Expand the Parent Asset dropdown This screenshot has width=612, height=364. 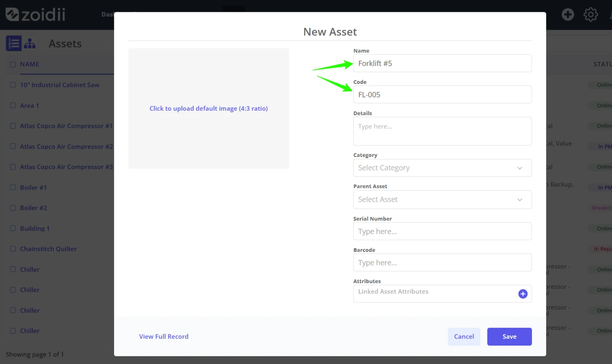(x=442, y=200)
